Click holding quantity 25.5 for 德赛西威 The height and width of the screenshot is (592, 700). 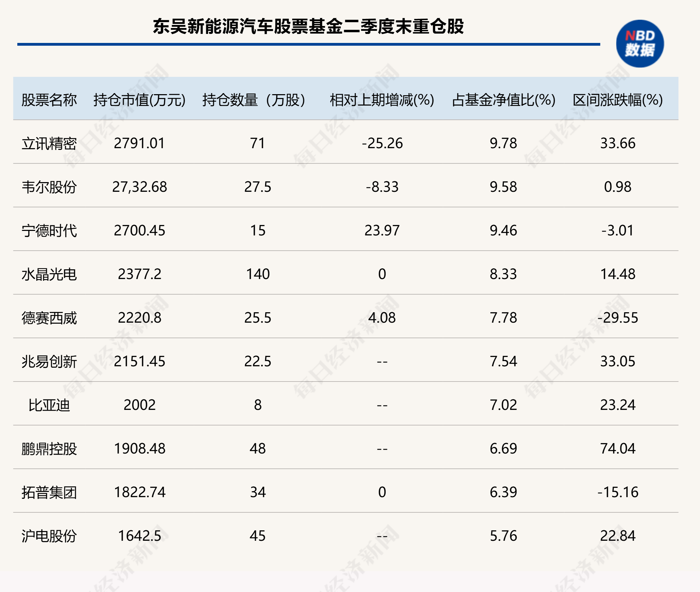point(258,318)
